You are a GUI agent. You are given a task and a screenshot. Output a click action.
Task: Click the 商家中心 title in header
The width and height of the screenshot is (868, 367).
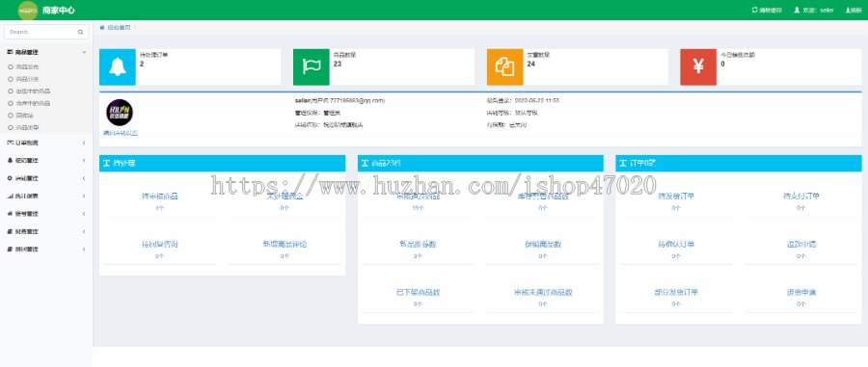[x=59, y=10]
